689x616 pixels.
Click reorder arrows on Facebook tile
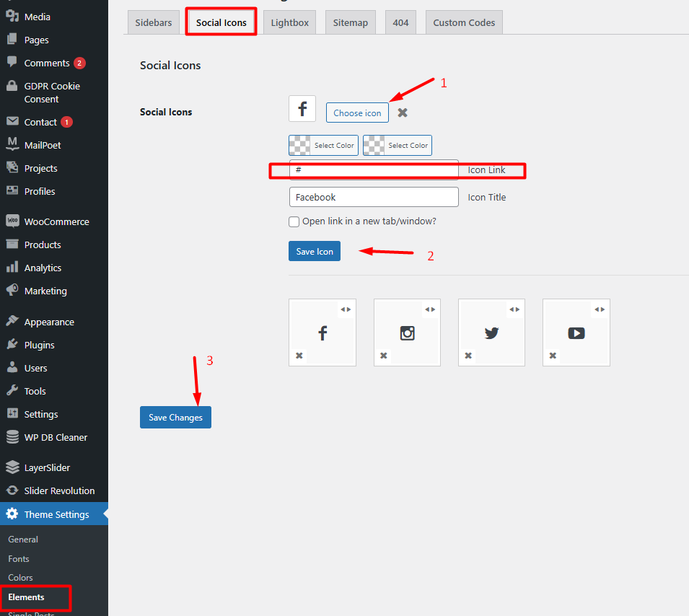tap(346, 309)
